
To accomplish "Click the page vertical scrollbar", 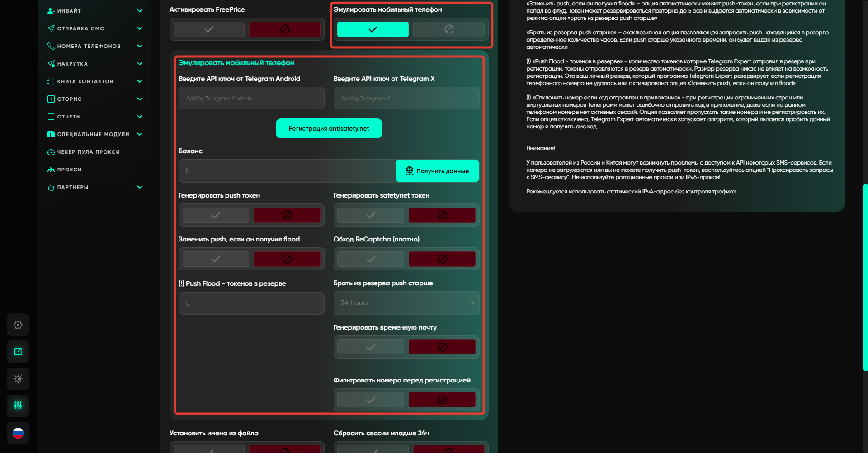I will coord(865,277).
